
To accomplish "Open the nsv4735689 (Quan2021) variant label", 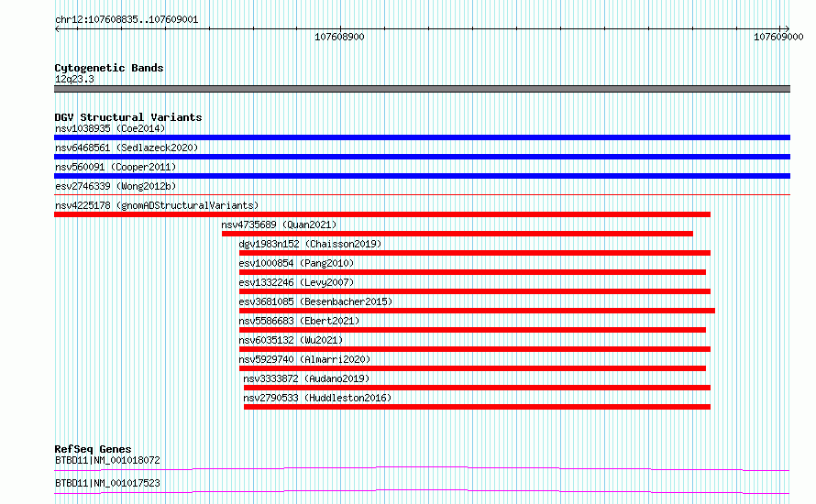I will (x=279, y=225).
